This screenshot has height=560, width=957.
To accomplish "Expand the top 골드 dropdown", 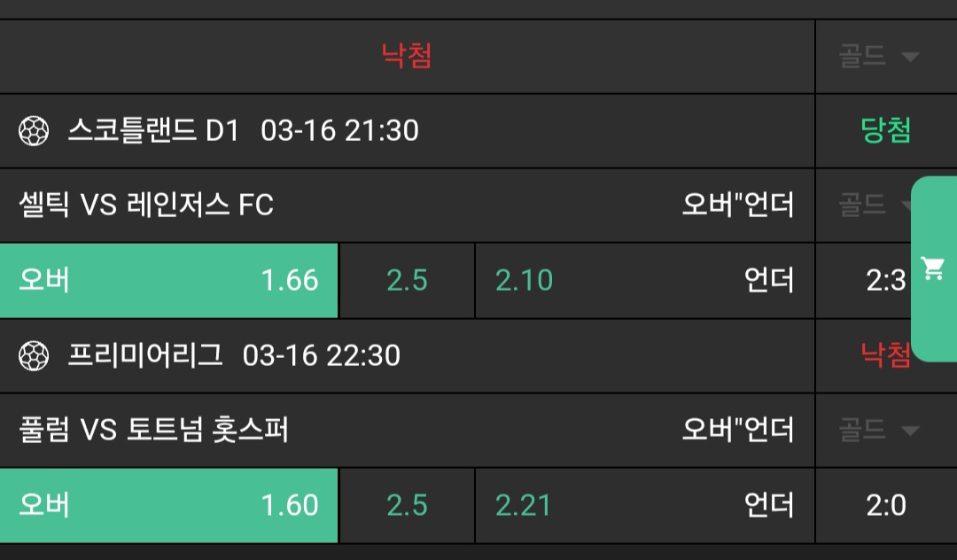I will pyautogui.click(x=878, y=57).
